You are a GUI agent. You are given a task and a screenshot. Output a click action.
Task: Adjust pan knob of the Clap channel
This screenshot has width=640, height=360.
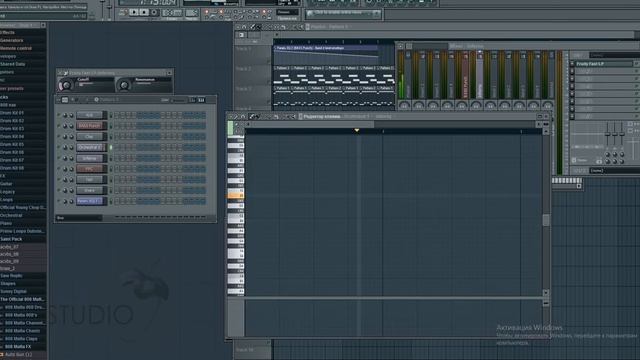coord(65,137)
